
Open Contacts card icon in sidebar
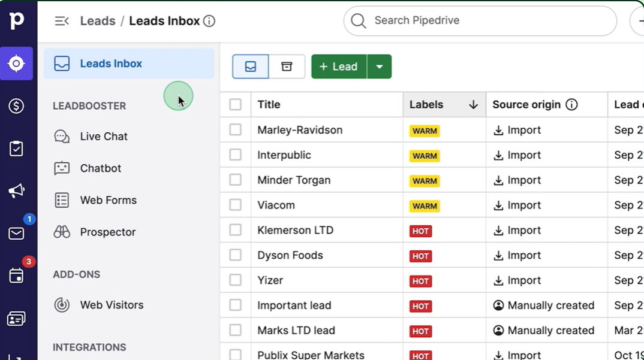(x=16, y=319)
